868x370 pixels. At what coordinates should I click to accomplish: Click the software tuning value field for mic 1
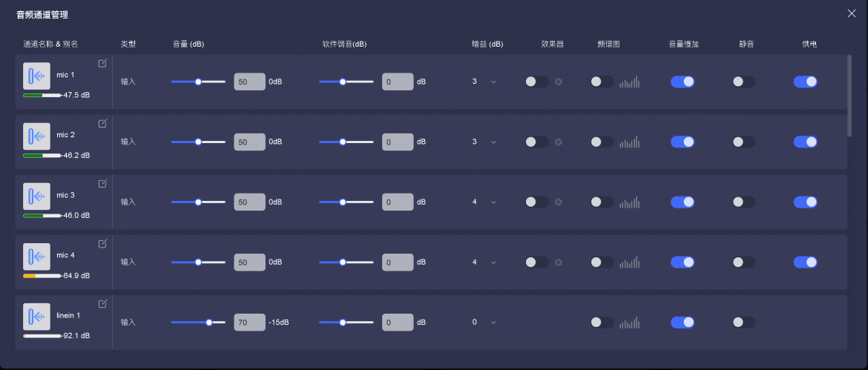398,82
